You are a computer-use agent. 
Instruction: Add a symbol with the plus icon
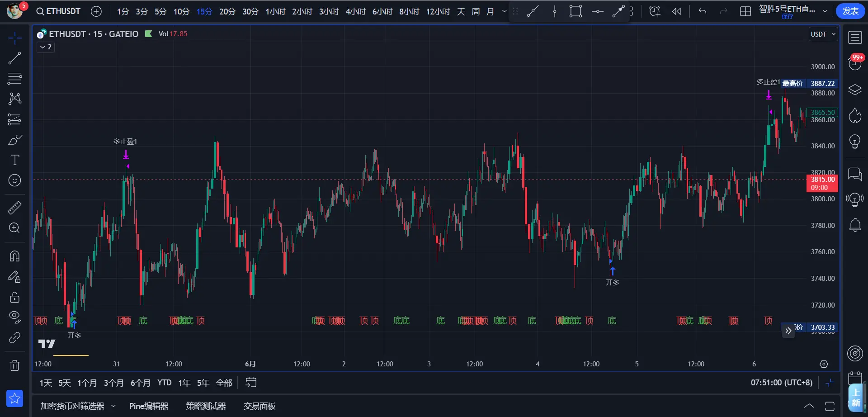pos(96,11)
